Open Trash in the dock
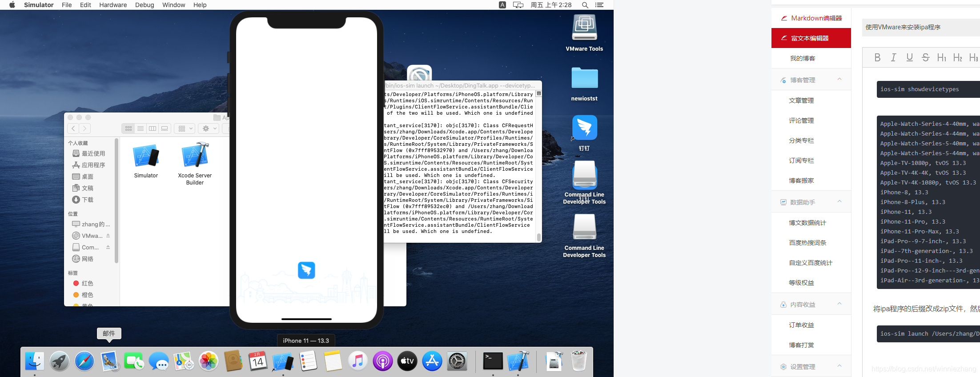 (578, 361)
